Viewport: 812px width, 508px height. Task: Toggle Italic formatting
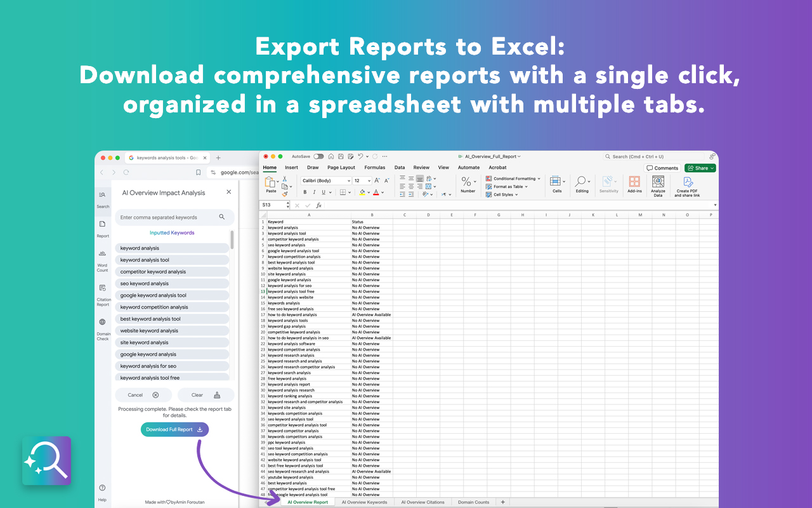pyautogui.click(x=314, y=192)
